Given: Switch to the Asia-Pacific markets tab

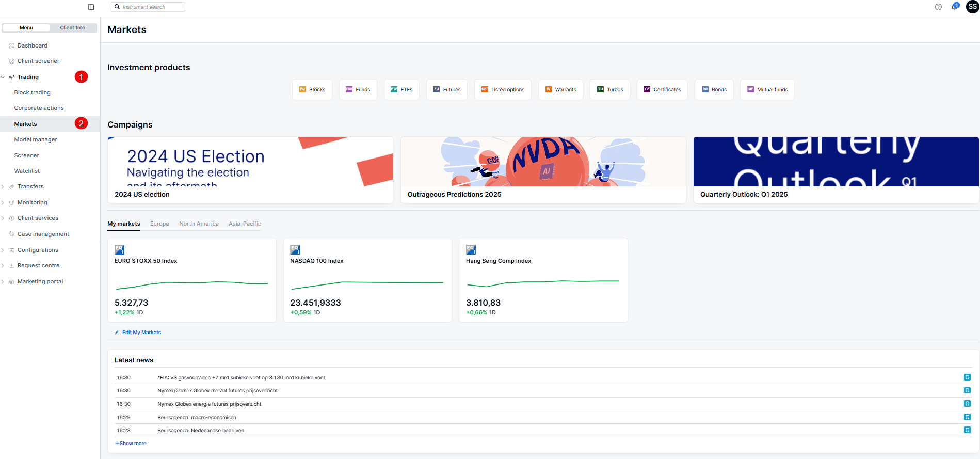Looking at the screenshot, I should pos(245,224).
